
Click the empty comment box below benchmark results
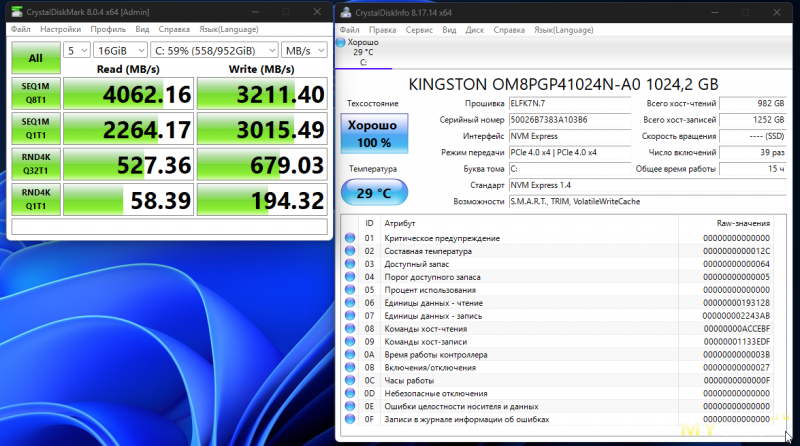(x=169, y=227)
